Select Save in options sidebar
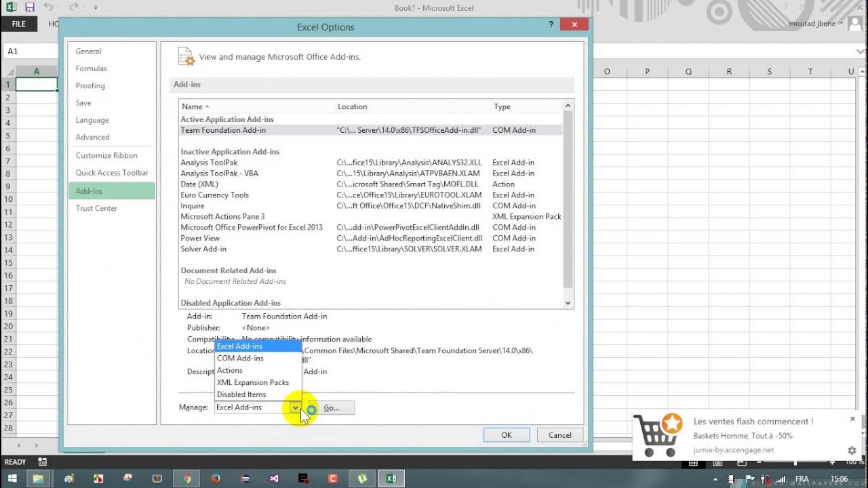Screen dimensions: 868x488 [x=111, y=103]
